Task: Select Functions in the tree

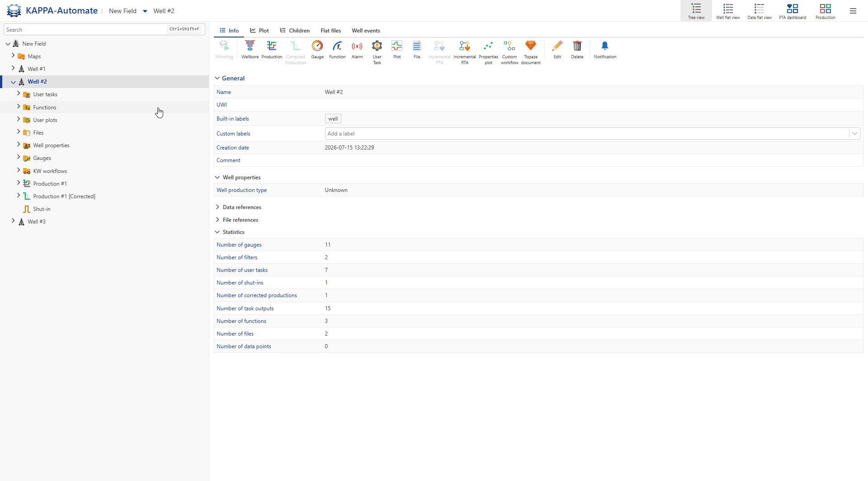Action: tap(44, 107)
